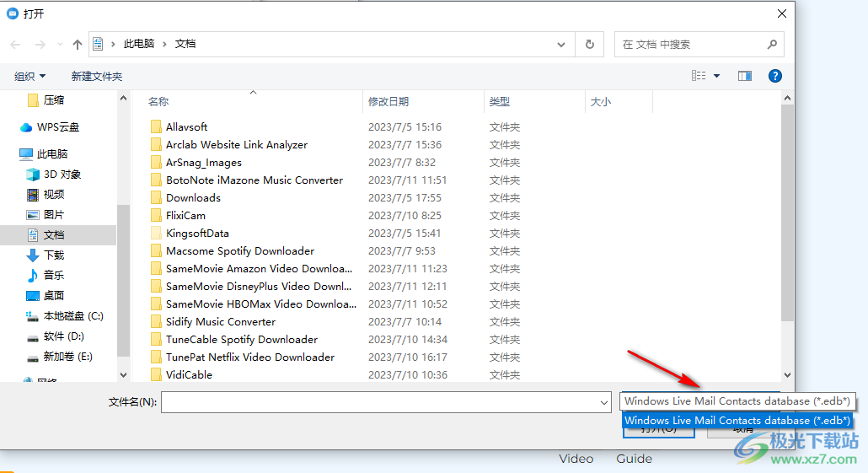Click the forward navigation arrow

40,45
